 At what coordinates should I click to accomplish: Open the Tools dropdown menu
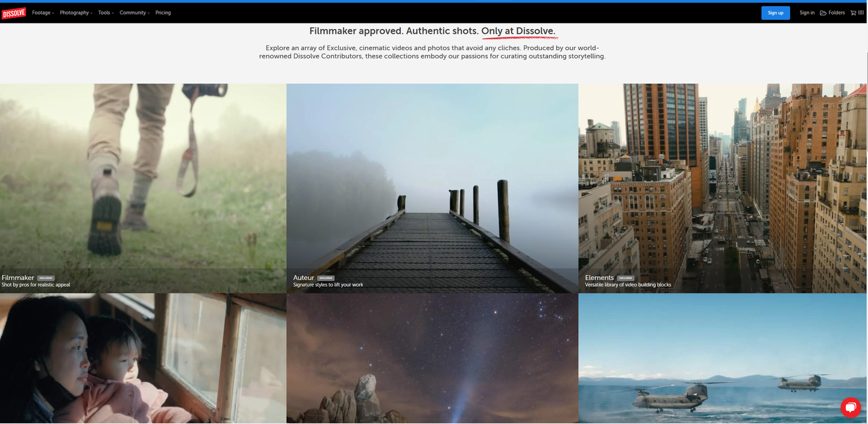pyautogui.click(x=106, y=13)
